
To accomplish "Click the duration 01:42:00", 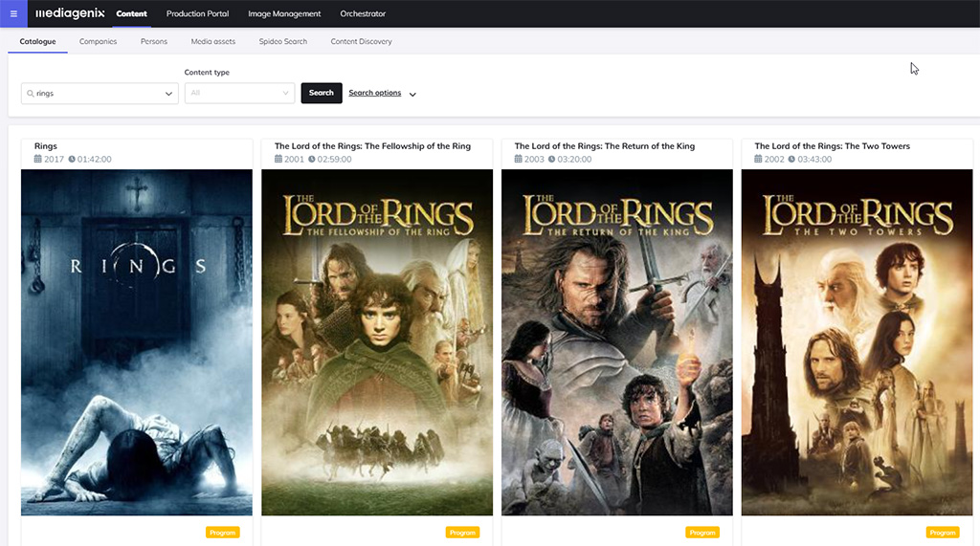I will 95,160.
